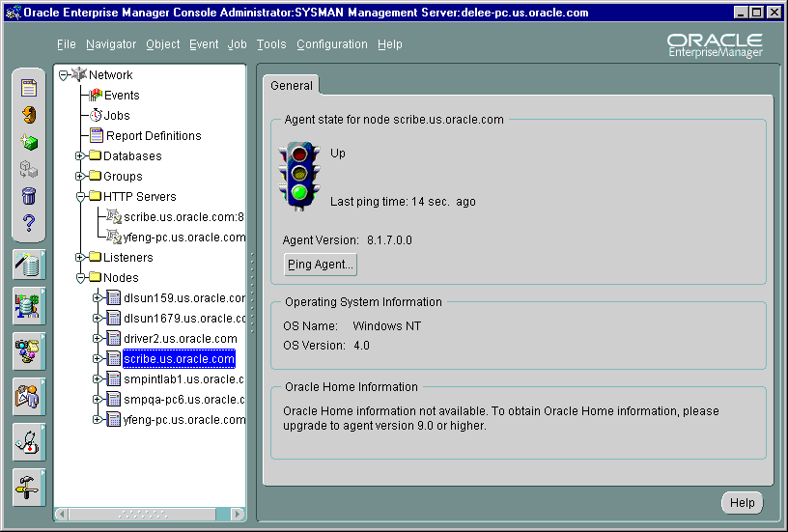Open the File menu
The height and width of the screenshot is (532, 788).
pos(67,44)
